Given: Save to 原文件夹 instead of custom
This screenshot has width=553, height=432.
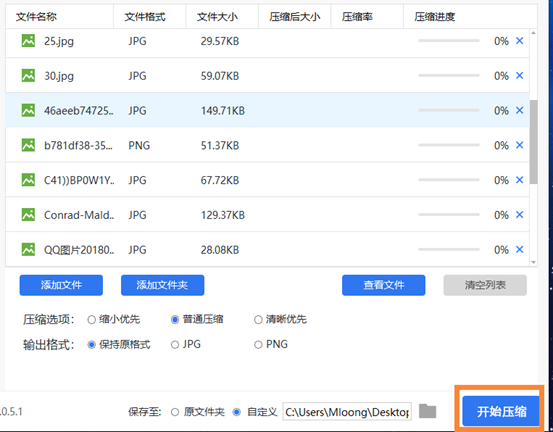Looking at the screenshot, I should (175, 412).
